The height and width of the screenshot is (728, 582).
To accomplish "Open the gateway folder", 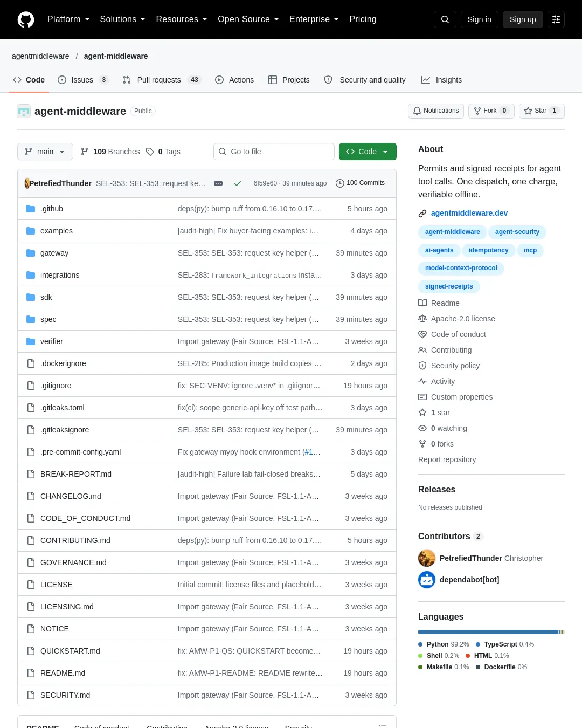I will tap(54, 253).
